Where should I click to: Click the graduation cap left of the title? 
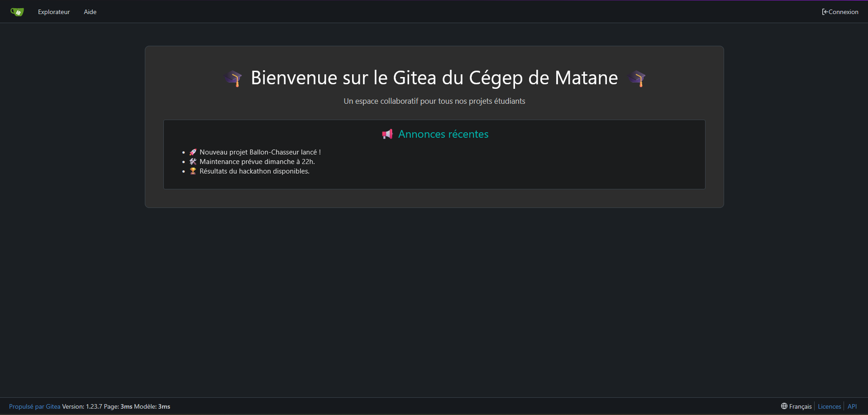[233, 78]
